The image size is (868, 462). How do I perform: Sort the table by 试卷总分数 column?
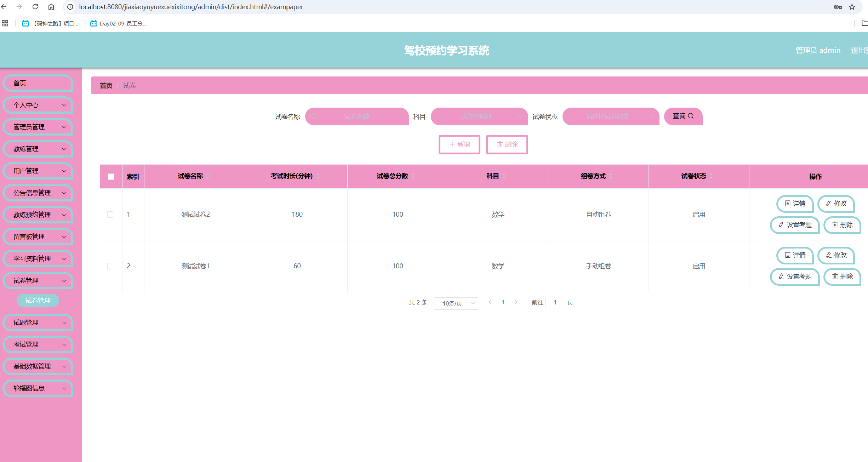pos(413,176)
